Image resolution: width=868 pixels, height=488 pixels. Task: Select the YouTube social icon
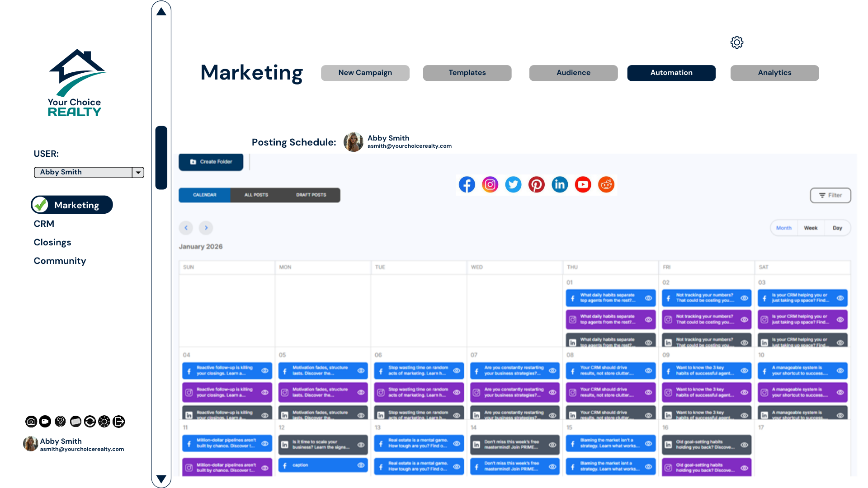pos(583,184)
